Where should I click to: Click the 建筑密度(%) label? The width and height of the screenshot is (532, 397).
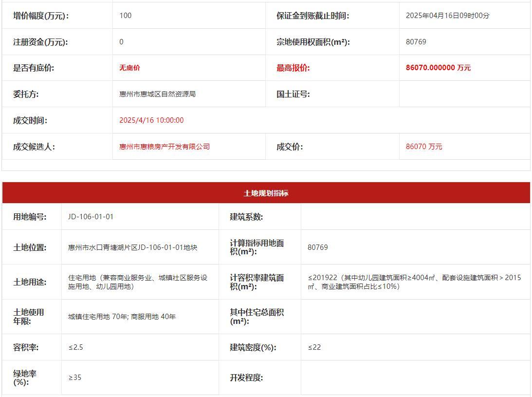pyautogui.click(x=253, y=347)
